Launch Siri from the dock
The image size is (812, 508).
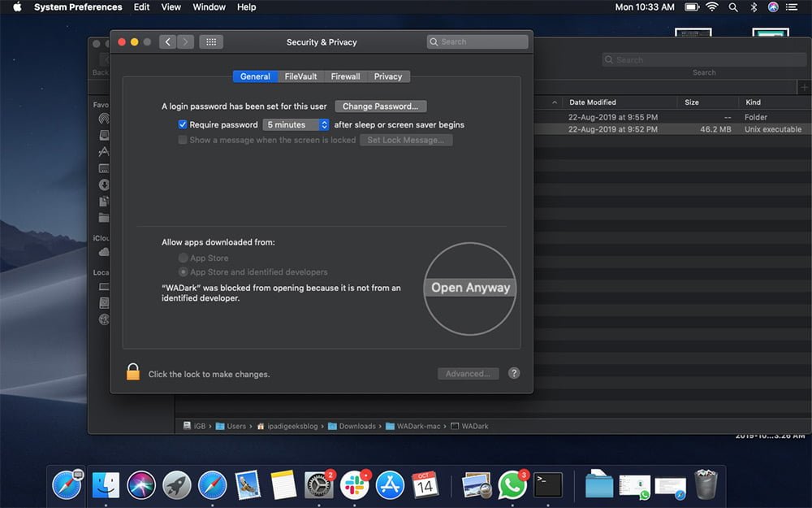coord(141,486)
